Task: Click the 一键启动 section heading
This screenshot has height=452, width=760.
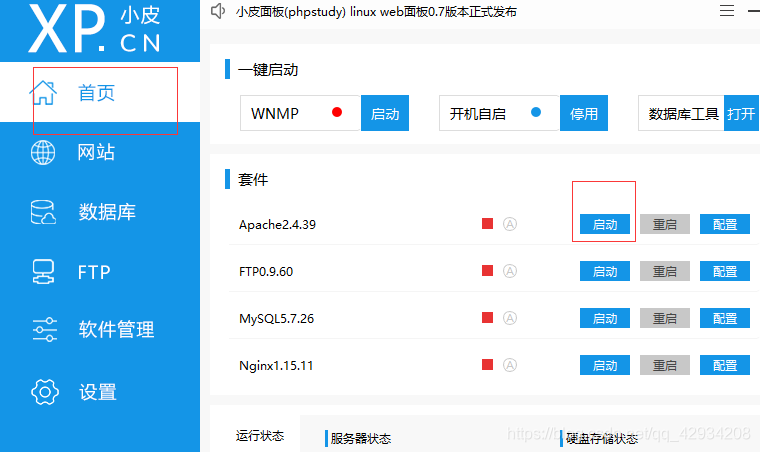Action: coord(268,70)
